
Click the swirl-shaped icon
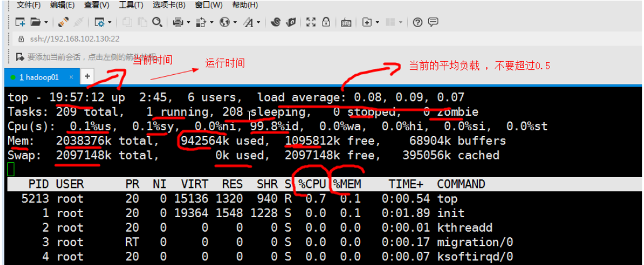[276, 22]
